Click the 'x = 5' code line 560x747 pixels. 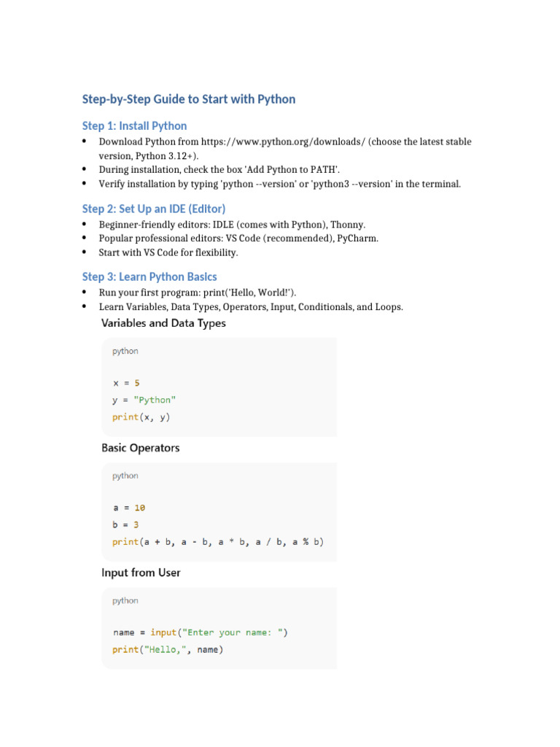(x=126, y=382)
